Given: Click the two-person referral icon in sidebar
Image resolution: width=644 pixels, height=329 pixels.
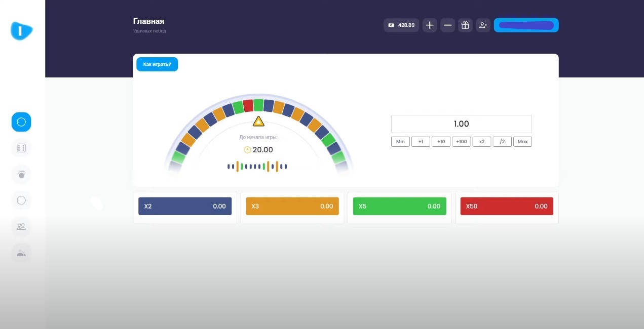Looking at the screenshot, I should 21,227.
